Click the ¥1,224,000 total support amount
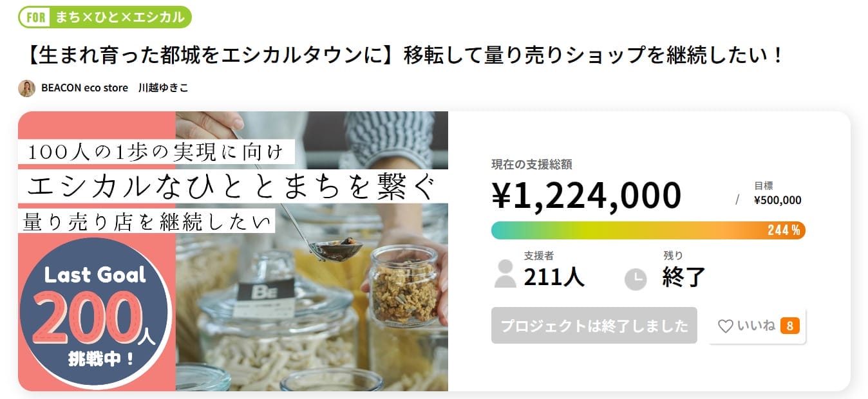 click(x=586, y=195)
